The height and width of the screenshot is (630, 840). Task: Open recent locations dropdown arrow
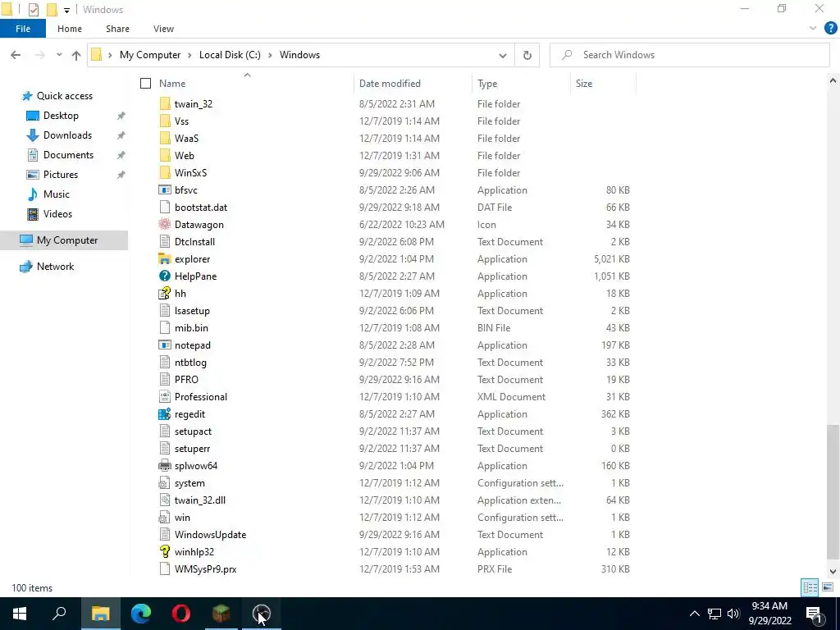click(59, 55)
